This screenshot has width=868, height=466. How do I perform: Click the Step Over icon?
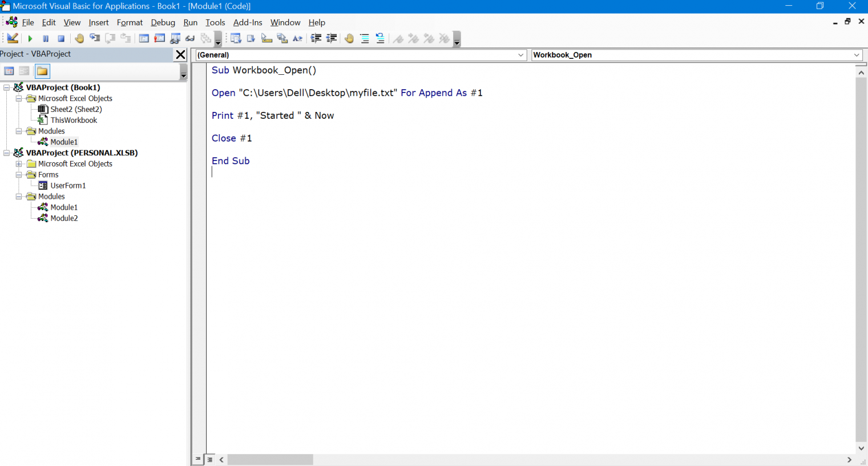pos(110,38)
